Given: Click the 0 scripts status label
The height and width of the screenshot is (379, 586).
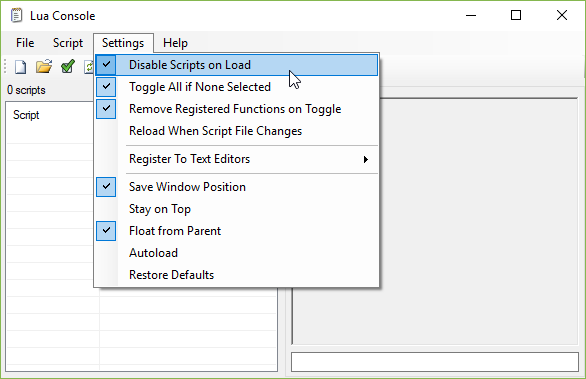Looking at the screenshot, I should tap(26, 90).
